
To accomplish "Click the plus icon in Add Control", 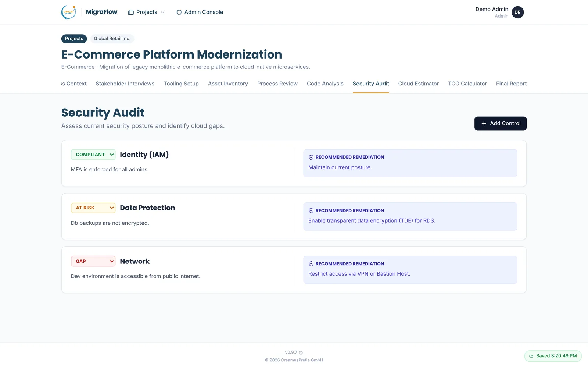I will point(484,124).
